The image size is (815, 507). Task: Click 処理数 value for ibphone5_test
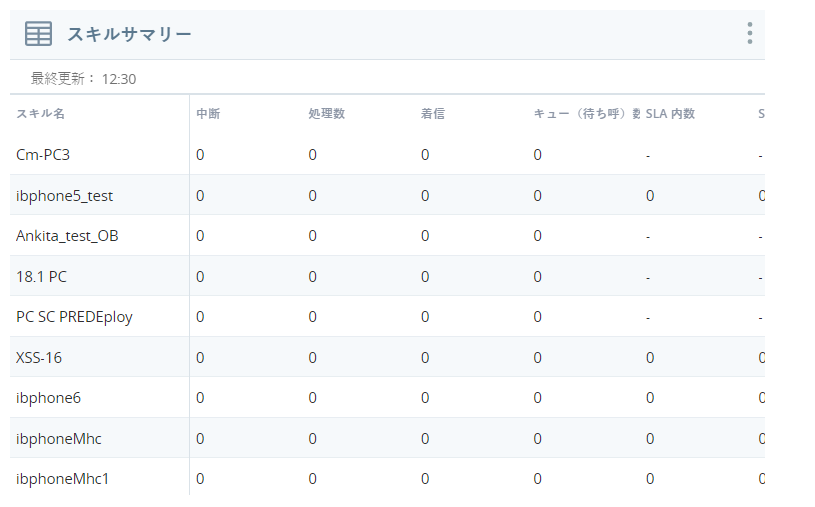312,196
